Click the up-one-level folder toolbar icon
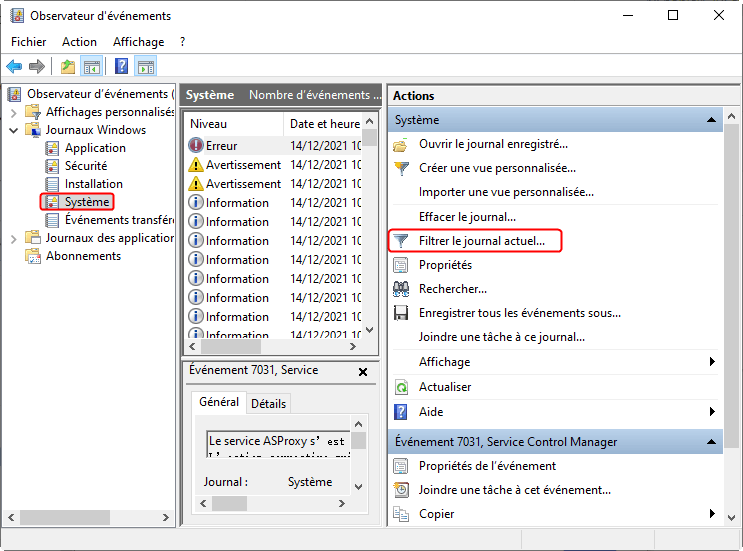The width and height of the screenshot is (743, 551). point(67,67)
